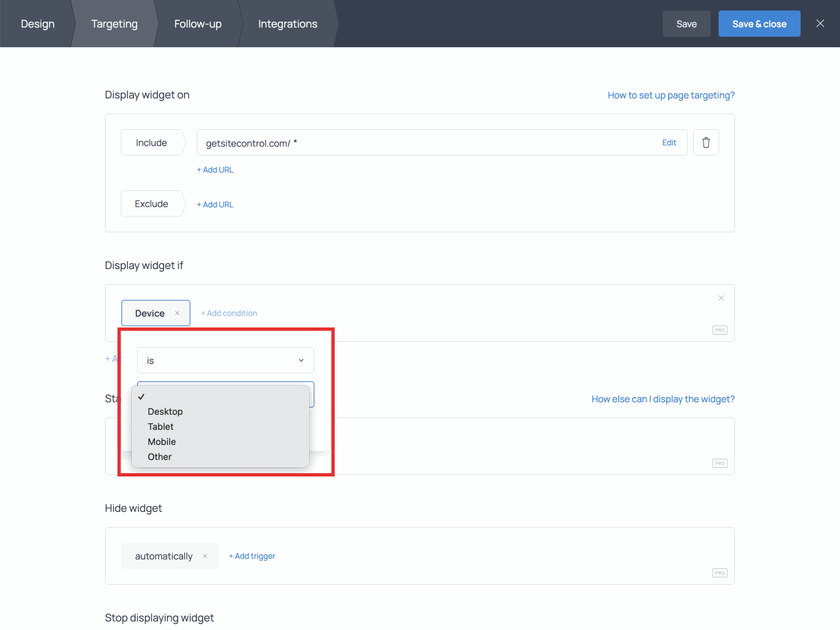This screenshot has height=630, width=840.
Task: Switch to the Design tab
Action: (37, 24)
